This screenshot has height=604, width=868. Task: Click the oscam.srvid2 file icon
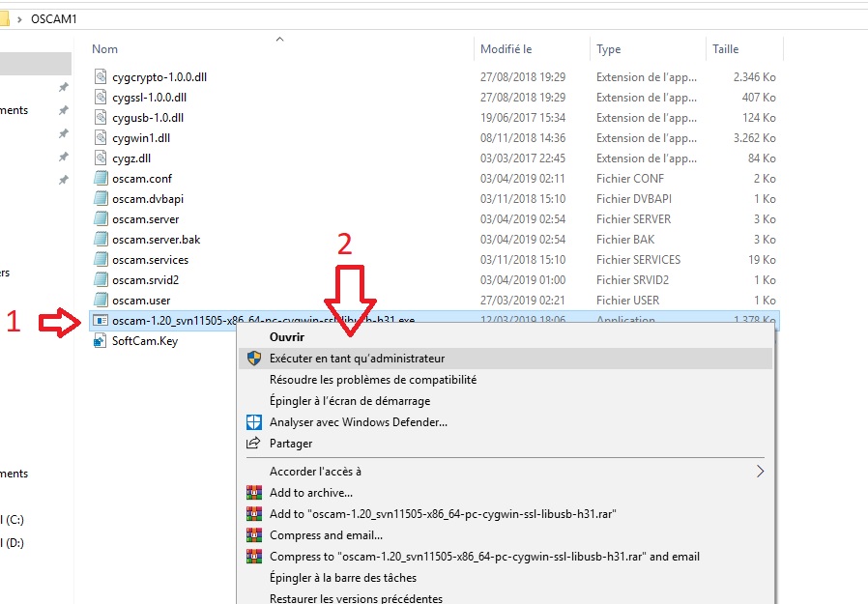(101, 279)
